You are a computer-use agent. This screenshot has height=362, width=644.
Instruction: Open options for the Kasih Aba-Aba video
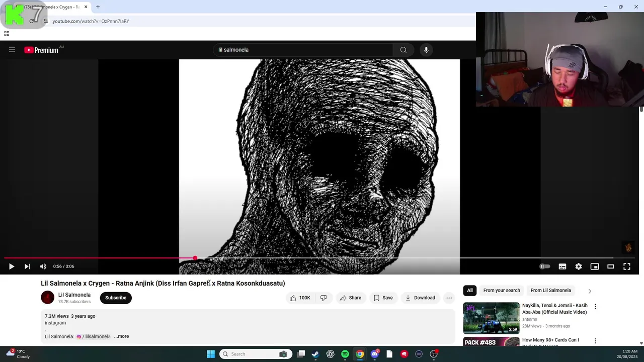click(x=595, y=306)
